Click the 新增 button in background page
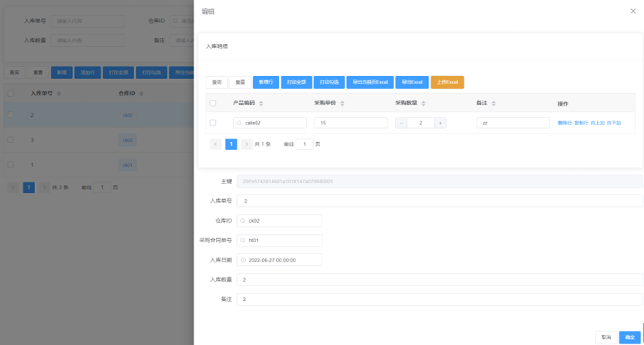Viewport: 644px width, 345px height. [62, 72]
